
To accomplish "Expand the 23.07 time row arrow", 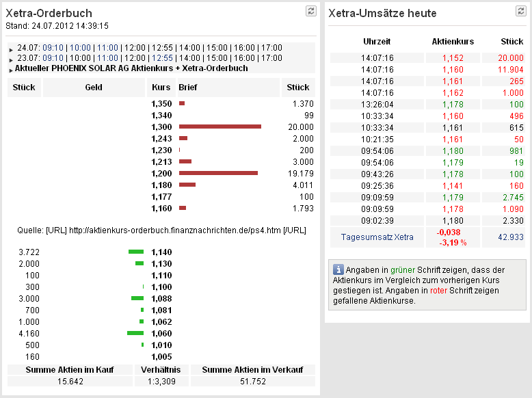I will coord(11,60).
